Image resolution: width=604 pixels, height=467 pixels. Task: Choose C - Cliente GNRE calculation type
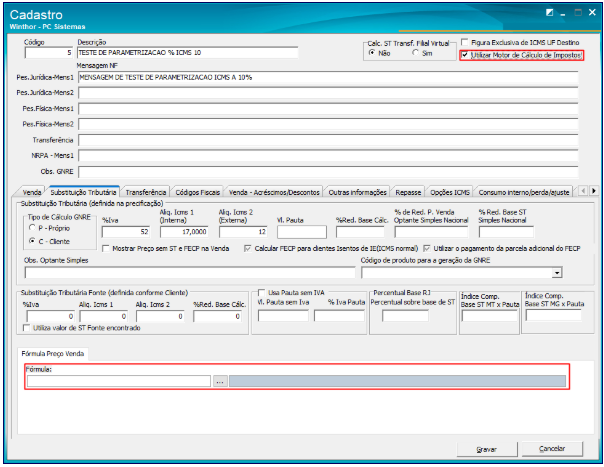pos(32,241)
